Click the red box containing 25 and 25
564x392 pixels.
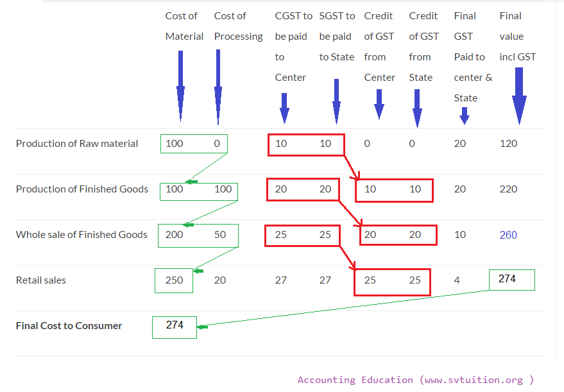pyautogui.click(x=392, y=281)
